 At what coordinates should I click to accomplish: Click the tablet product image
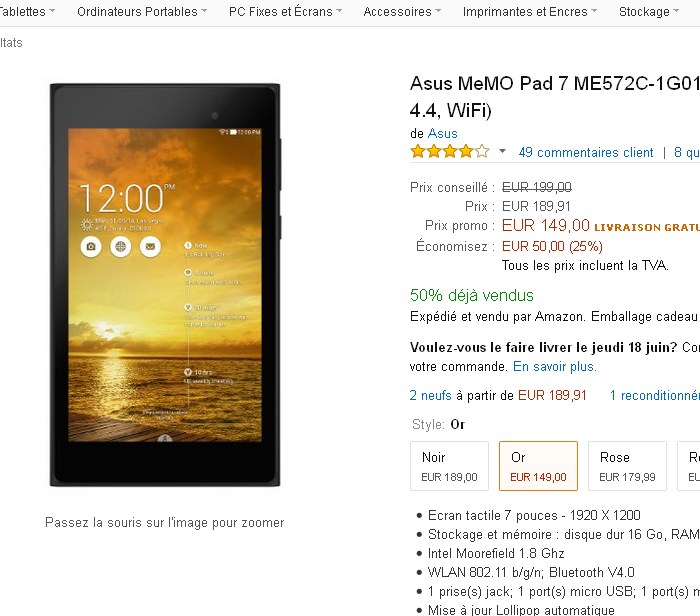coord(165,285)
